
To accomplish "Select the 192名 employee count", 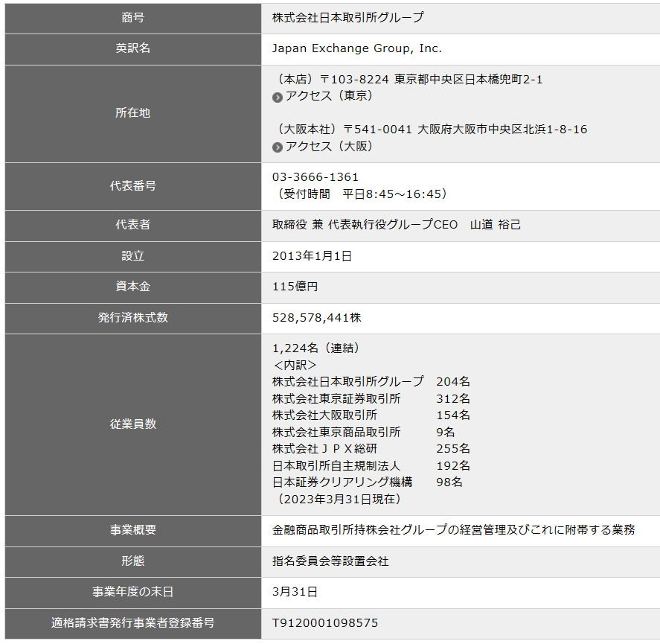I will pos(453,466).
